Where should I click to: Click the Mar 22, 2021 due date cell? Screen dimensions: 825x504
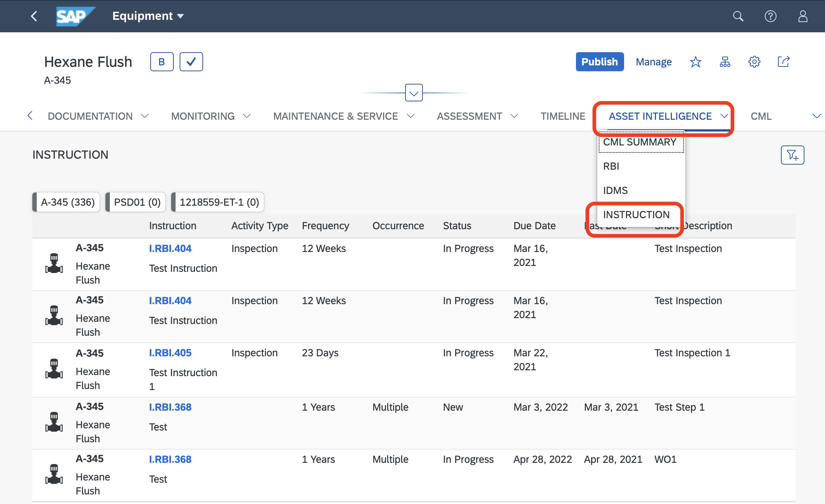pyautogui.click(x=531, y=360)
